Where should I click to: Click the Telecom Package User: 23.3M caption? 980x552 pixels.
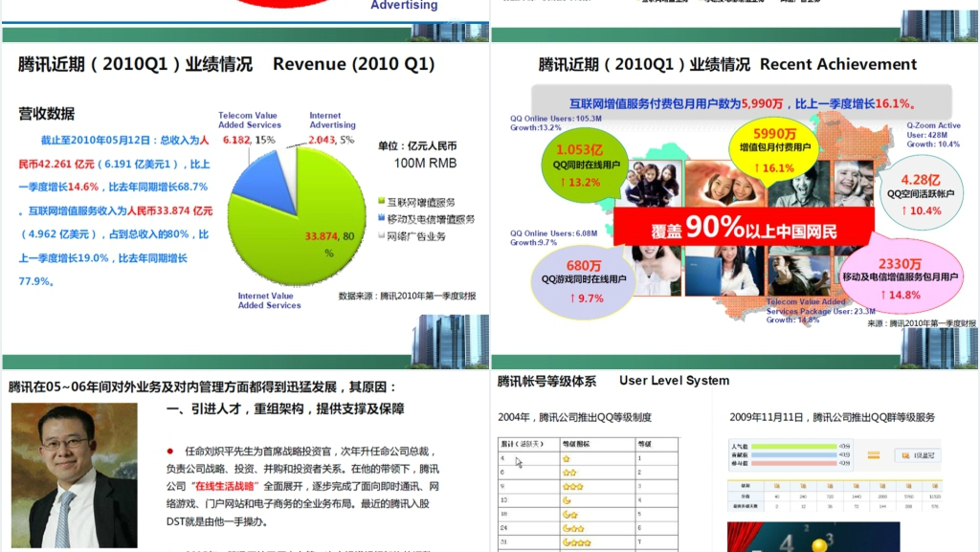click(x=820, y=311)
